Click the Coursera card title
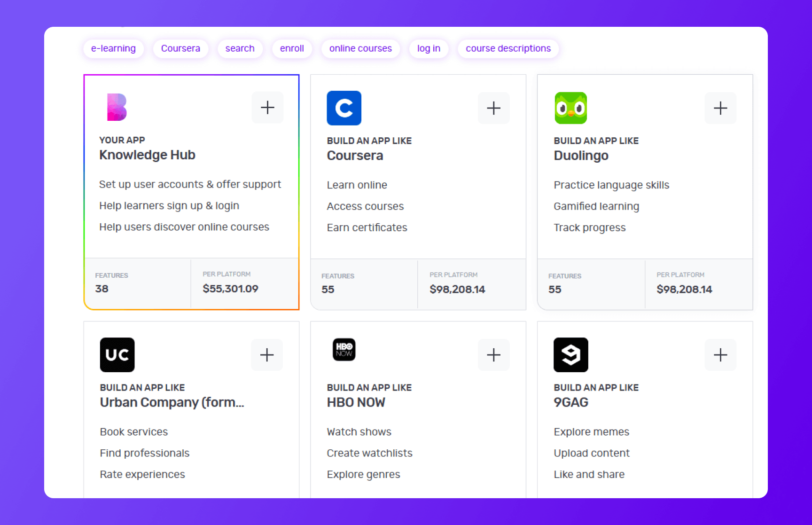This screenshot has height=525, width=812. coord(355,156)
